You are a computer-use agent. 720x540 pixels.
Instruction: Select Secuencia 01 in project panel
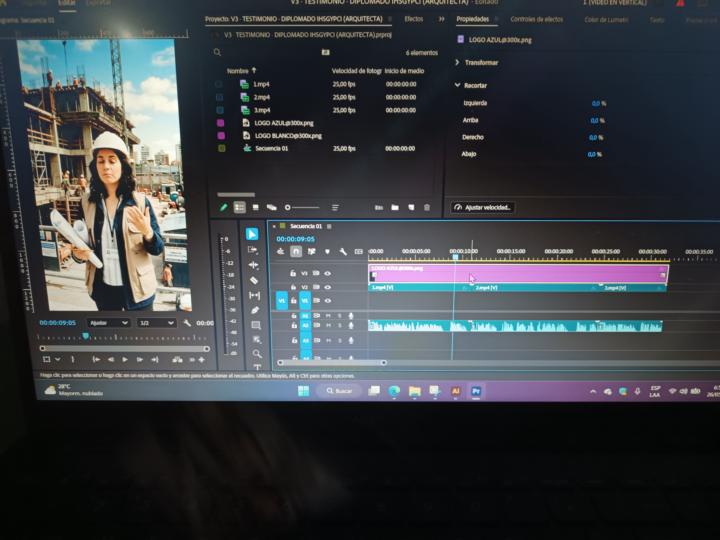(x=271, y=148)
